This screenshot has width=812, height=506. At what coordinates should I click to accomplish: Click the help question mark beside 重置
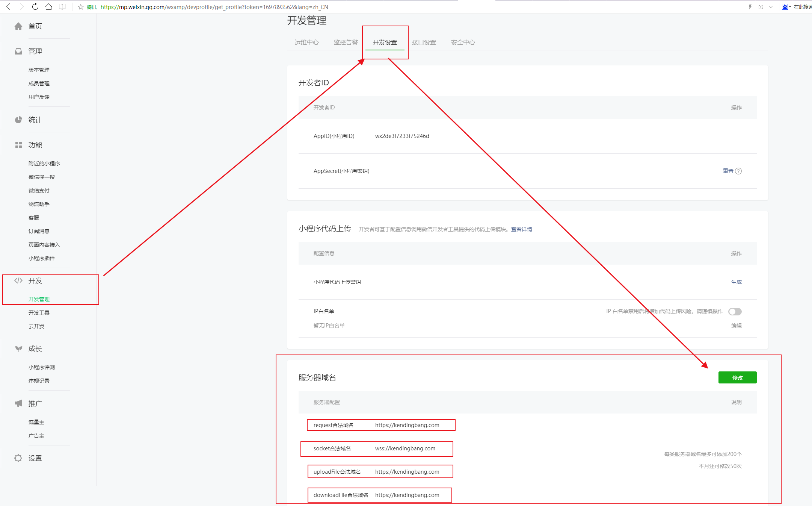pos(738,171)
